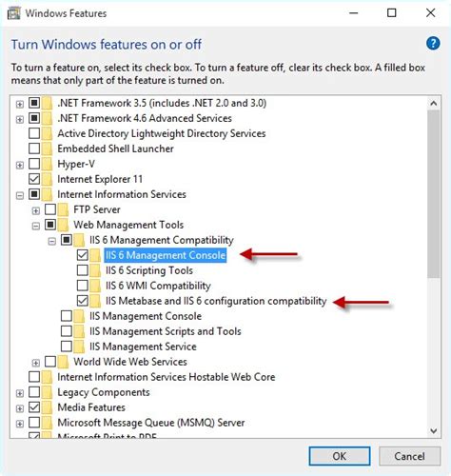The width and height of the screenshot is (451, 476).
Task: Click folder icon beside Embedded Shell Launcher
Action: click(47, 149)
